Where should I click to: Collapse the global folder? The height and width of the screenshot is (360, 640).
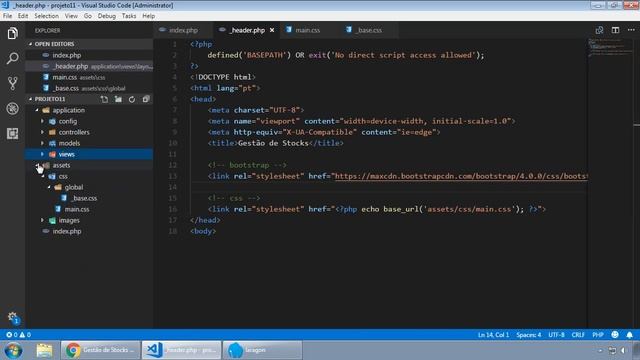[49, 187]
